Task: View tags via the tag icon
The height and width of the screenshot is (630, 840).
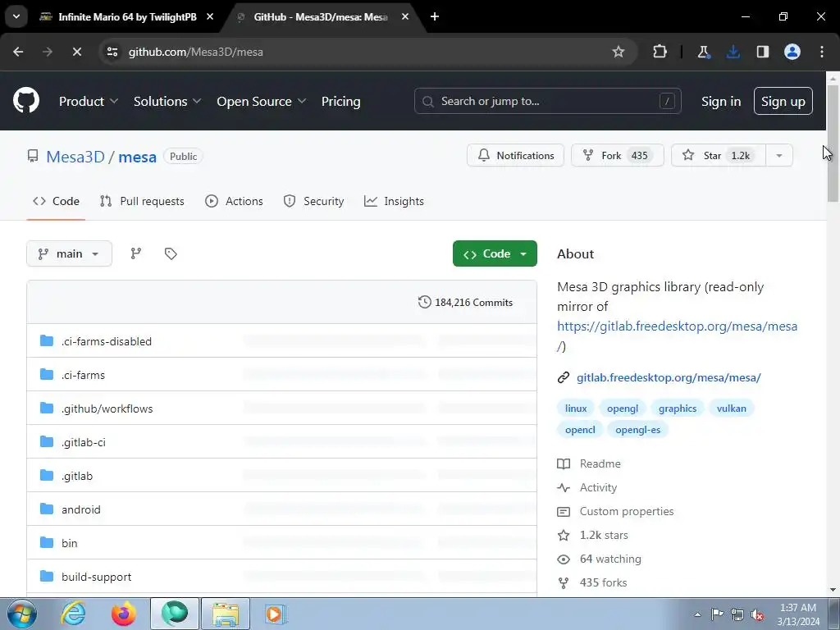Action: click(x=171, y=253)
